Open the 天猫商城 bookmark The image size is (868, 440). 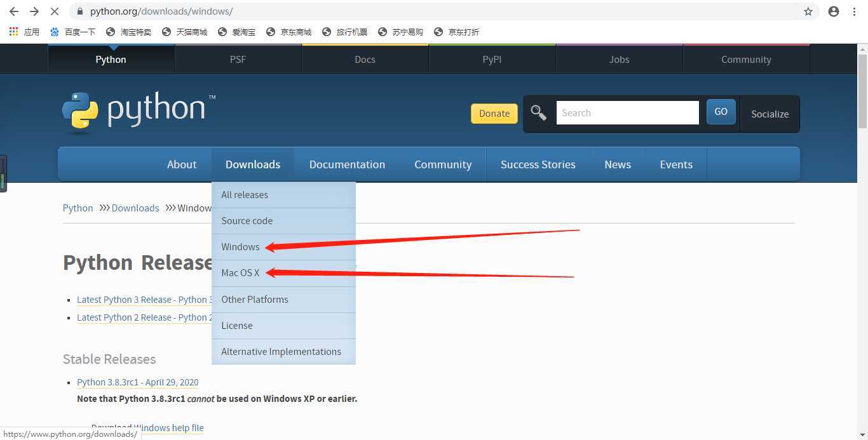tap(184, 32)
